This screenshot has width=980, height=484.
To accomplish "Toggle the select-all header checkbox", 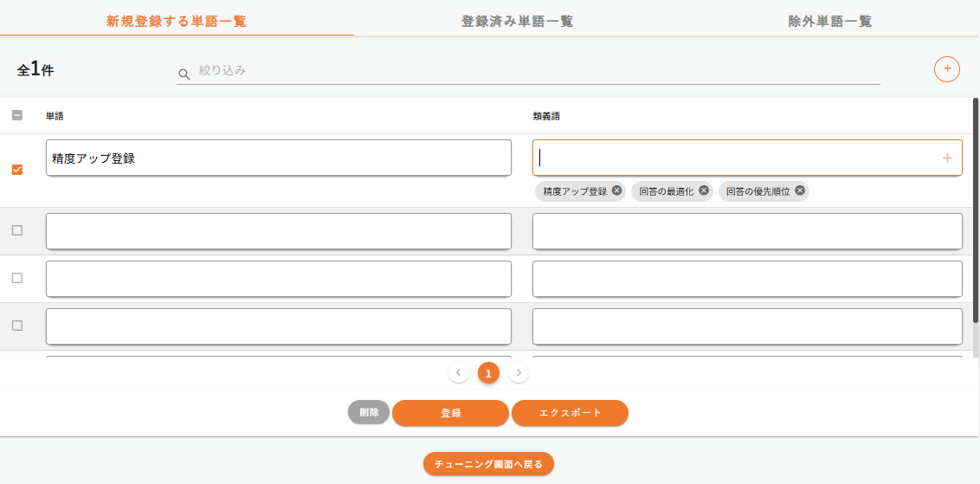I will tap(17, 115).
